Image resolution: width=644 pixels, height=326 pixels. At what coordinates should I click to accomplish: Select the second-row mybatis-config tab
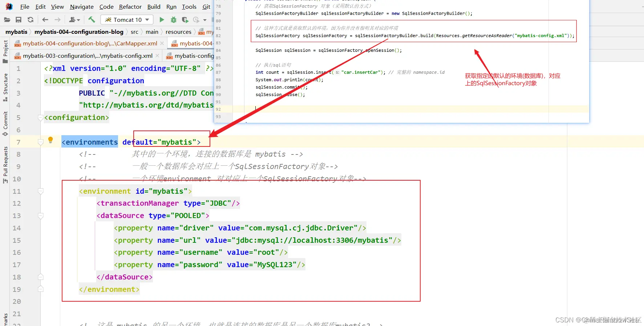pos(190,56)
